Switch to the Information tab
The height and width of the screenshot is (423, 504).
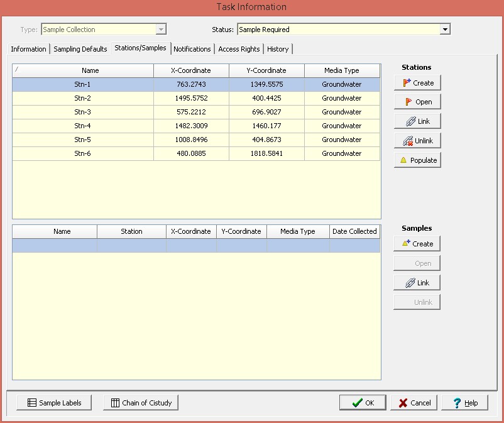point(28,49)
